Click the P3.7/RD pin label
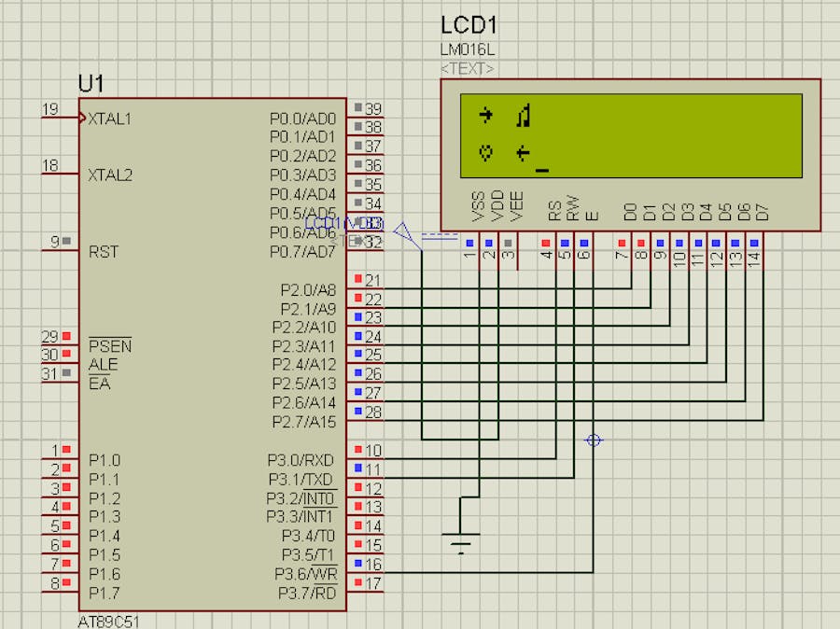The width and height of the screenshot is (840, 629). coord(307,594)
